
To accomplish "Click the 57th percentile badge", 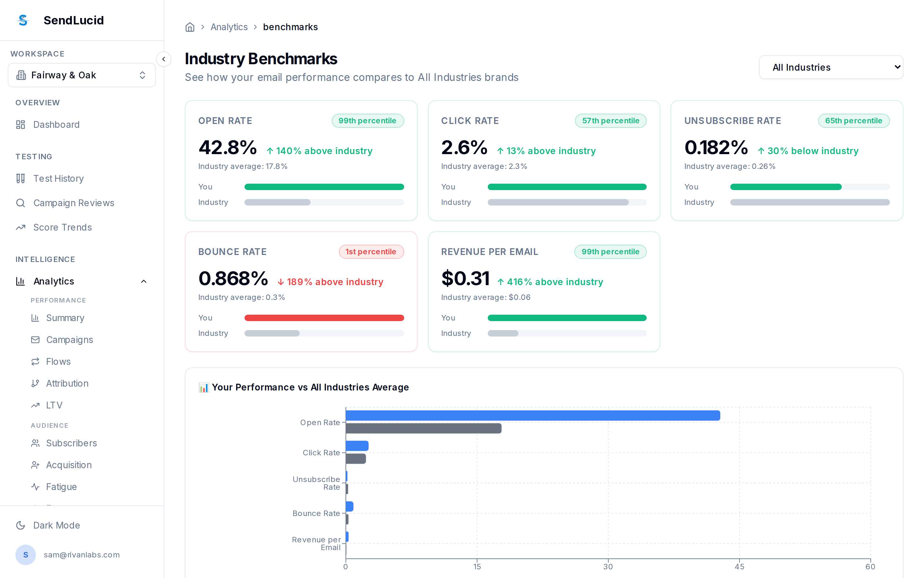I will (x=611, y=121).
